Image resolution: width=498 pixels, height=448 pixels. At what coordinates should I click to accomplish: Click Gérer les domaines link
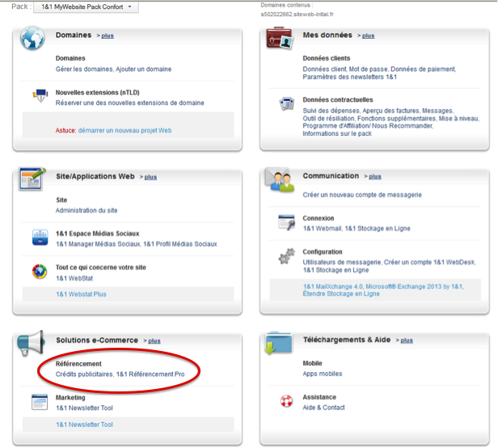click(84, 69)
